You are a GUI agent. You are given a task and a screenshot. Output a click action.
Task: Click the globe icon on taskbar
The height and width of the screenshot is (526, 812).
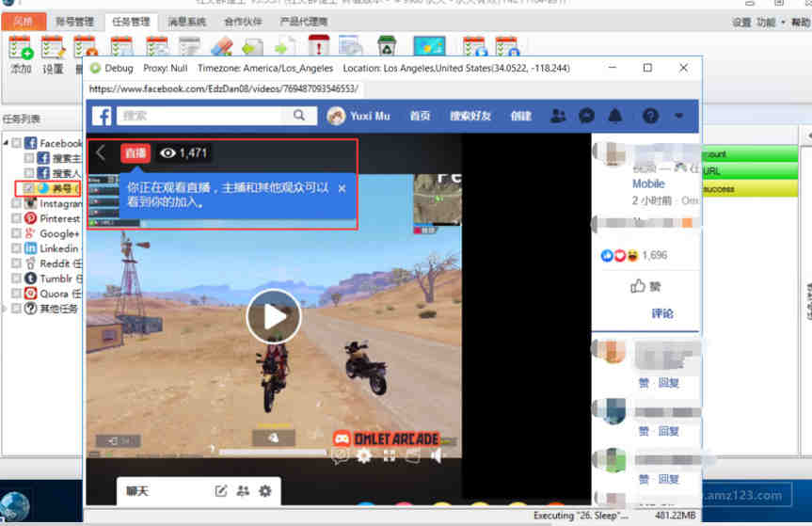click(x=15, y=505)
